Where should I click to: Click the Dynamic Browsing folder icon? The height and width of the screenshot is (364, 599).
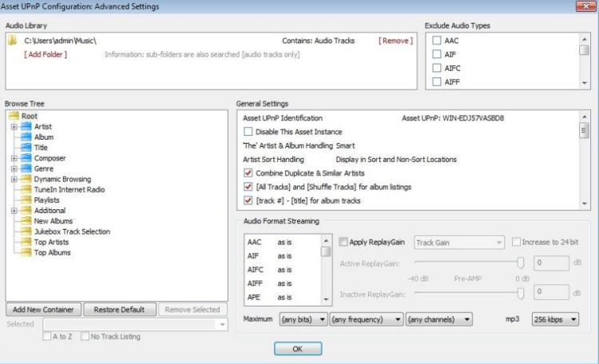(x=26, y=179)
